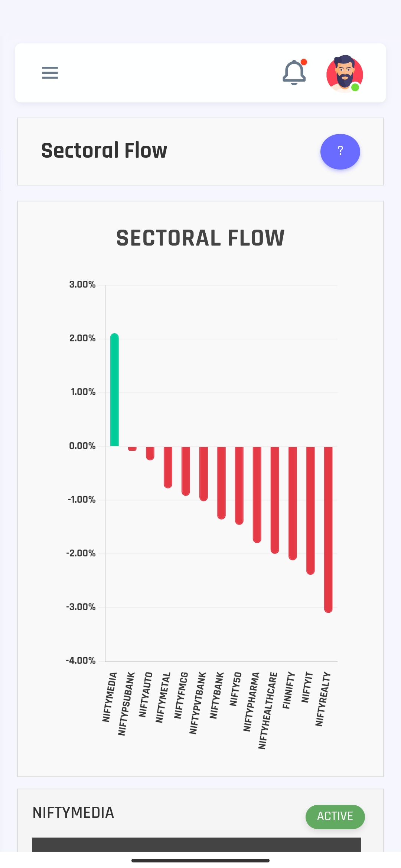Select the NIFTYPVTBANK bar
The height and width of the screenshot is (868, 401).
coord(203,473)
